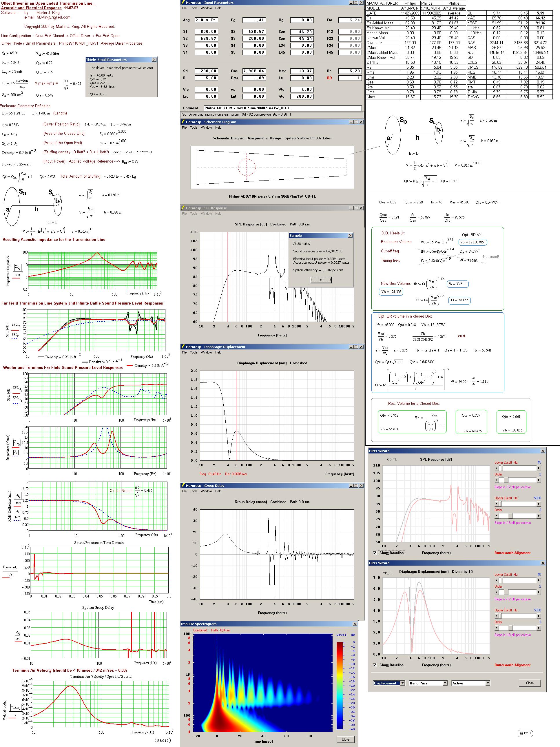Click the Eg input field showing 1,41
560x747 pixels.
pyautogui.click(x=254, y=20)
